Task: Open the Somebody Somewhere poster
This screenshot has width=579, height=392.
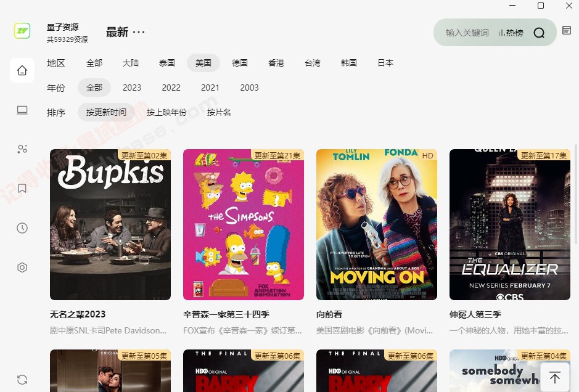Action: tap(510, 370)
